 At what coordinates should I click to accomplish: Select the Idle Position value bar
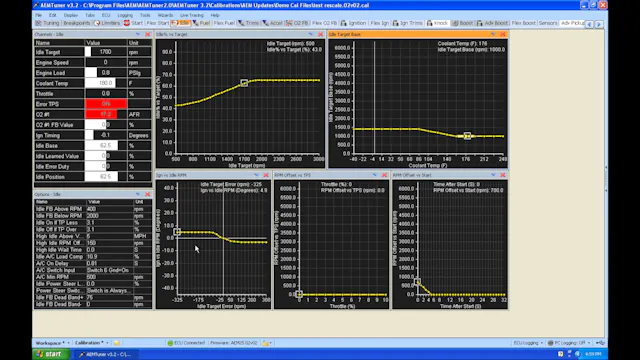pos(106,177)
